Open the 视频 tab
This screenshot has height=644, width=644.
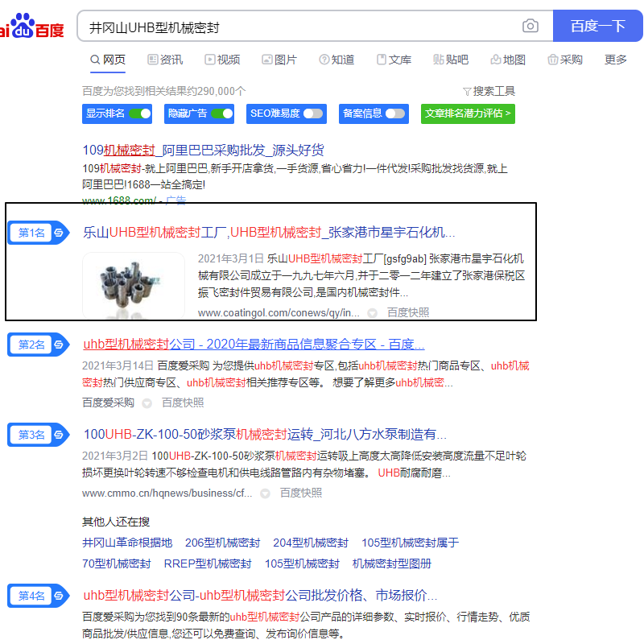click(x=222, y=60)
